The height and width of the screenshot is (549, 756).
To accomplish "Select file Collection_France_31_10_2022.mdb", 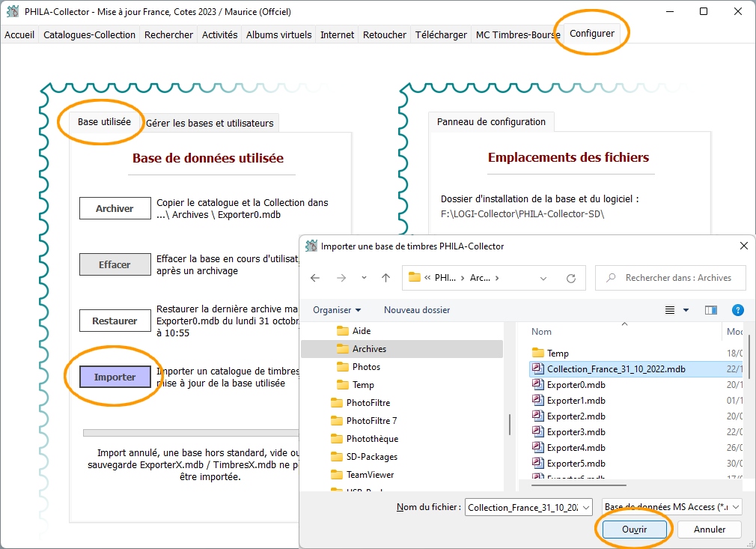I will click(636, 369).
